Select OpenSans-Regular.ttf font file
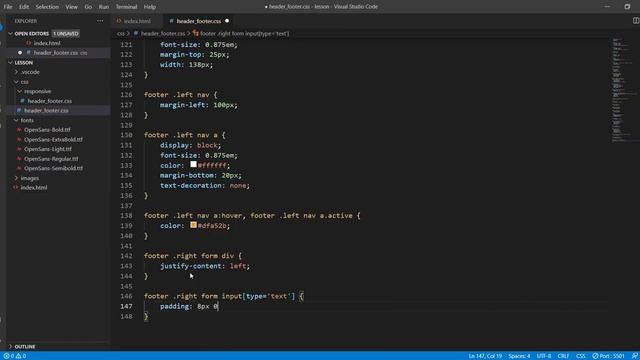 click(x=51, y=159)
